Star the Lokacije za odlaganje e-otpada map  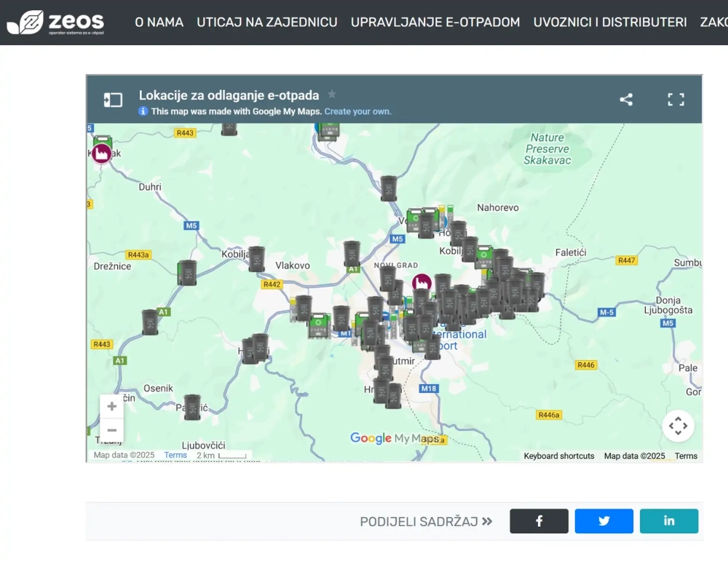click(x=332, y=95)
